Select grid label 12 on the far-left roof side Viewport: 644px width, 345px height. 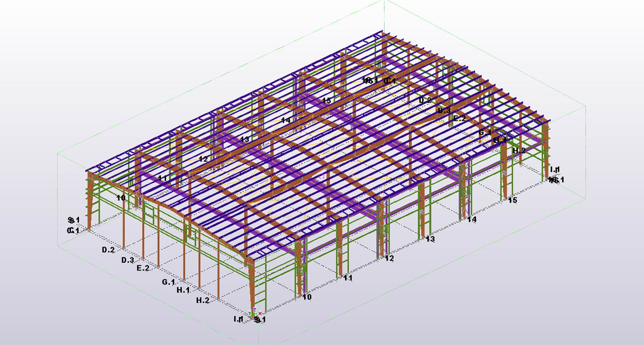click(x=203, y=159)
